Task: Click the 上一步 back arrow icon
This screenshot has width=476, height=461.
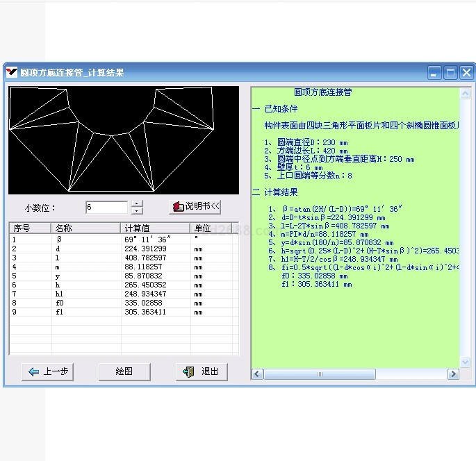Action: [x=33, y=372]
